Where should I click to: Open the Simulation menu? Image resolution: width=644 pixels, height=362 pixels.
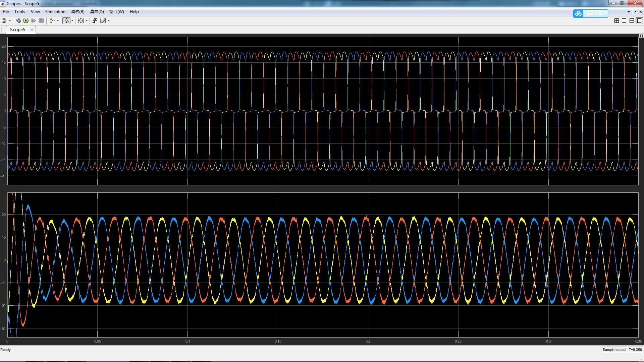point(55,12)
